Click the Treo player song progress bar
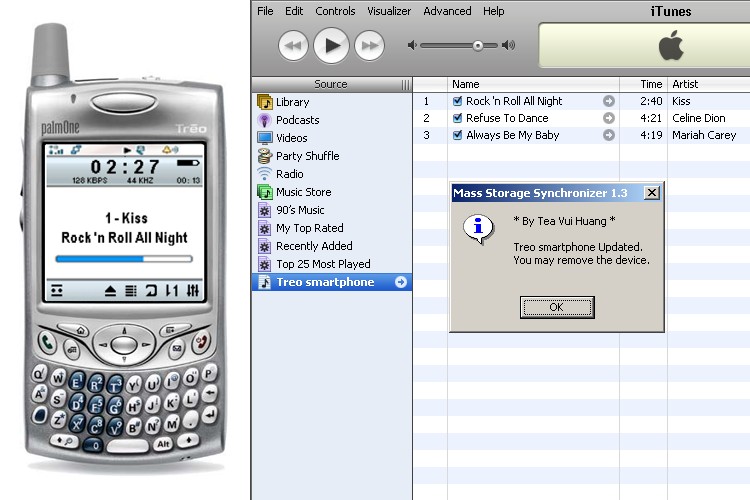The width and height of the screenshot is (750, 500). [124, 259]
